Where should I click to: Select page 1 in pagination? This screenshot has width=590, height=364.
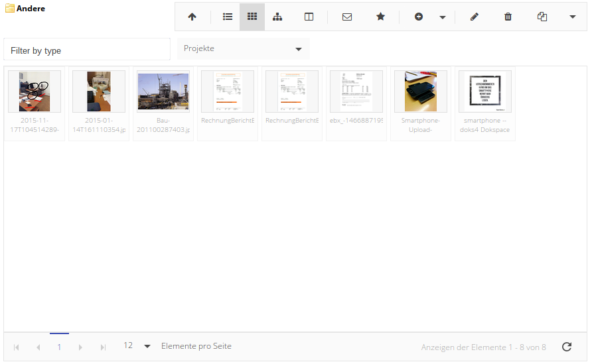coord(59,347)
